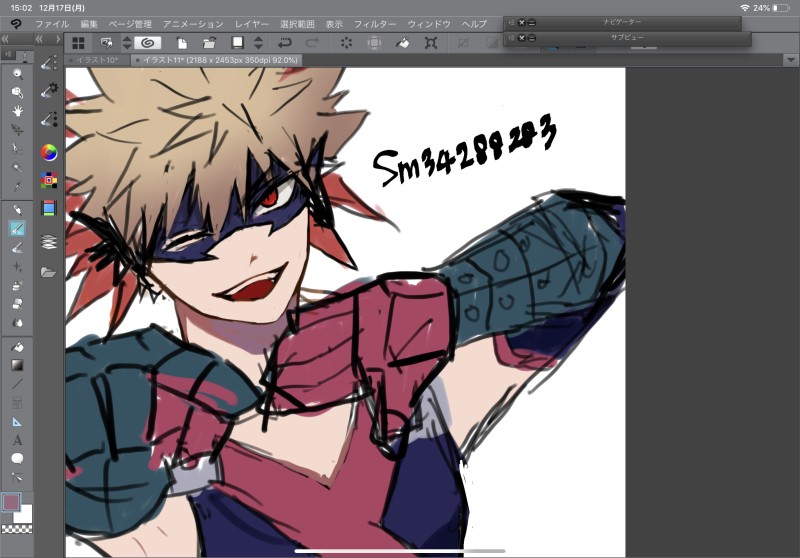Open the Layer palette stack icon
Image resolution: width=800 pixels, height=558 pixels.
point(49,241)
